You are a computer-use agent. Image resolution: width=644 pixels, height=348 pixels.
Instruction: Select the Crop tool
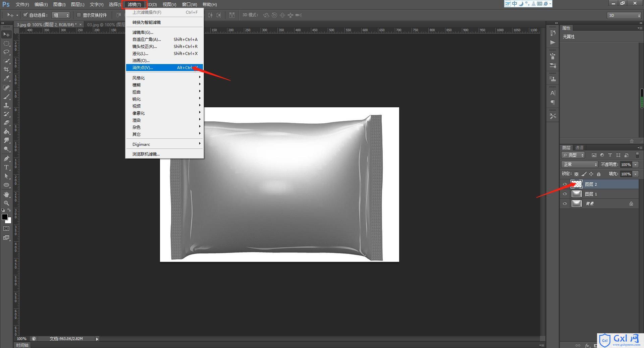(x=6, y=69)
